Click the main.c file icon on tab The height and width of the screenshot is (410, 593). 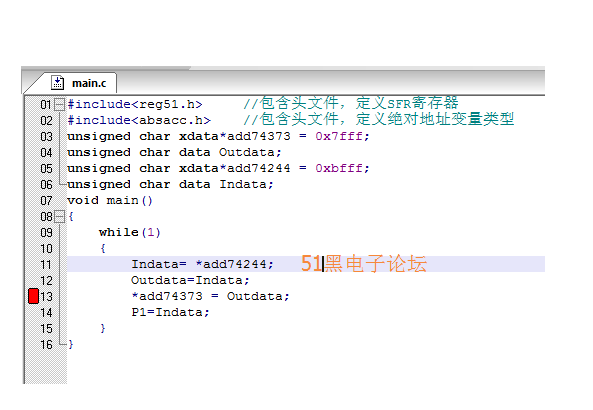(x=57, y=82)
